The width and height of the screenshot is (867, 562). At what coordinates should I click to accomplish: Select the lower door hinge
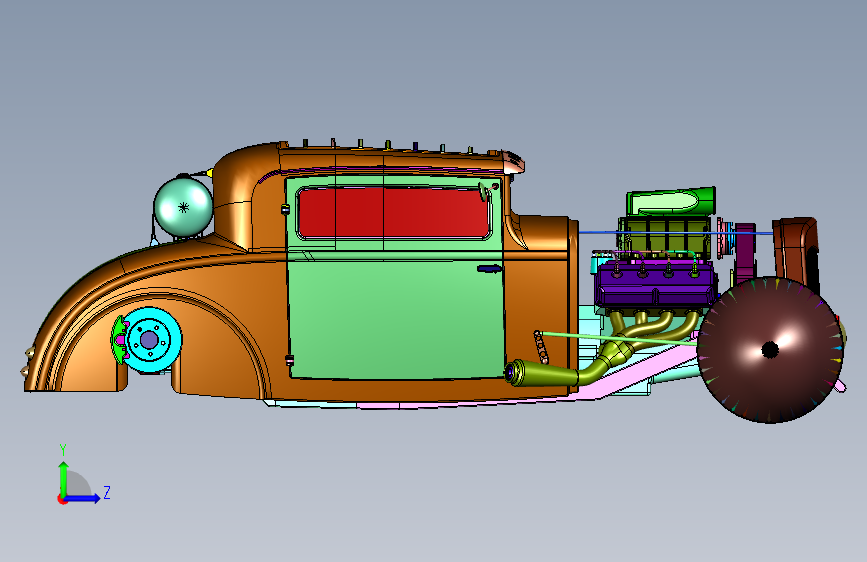tap(289, 360)
